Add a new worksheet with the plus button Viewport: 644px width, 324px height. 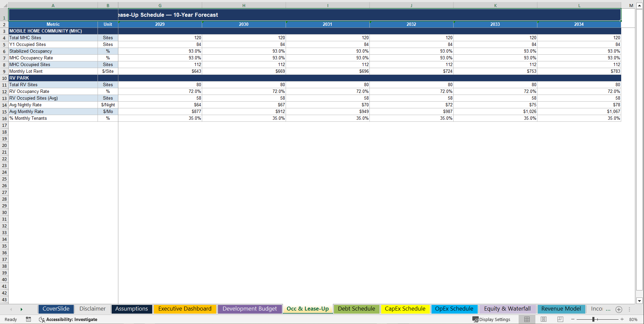pyautogui.click(x=619, y=309)
